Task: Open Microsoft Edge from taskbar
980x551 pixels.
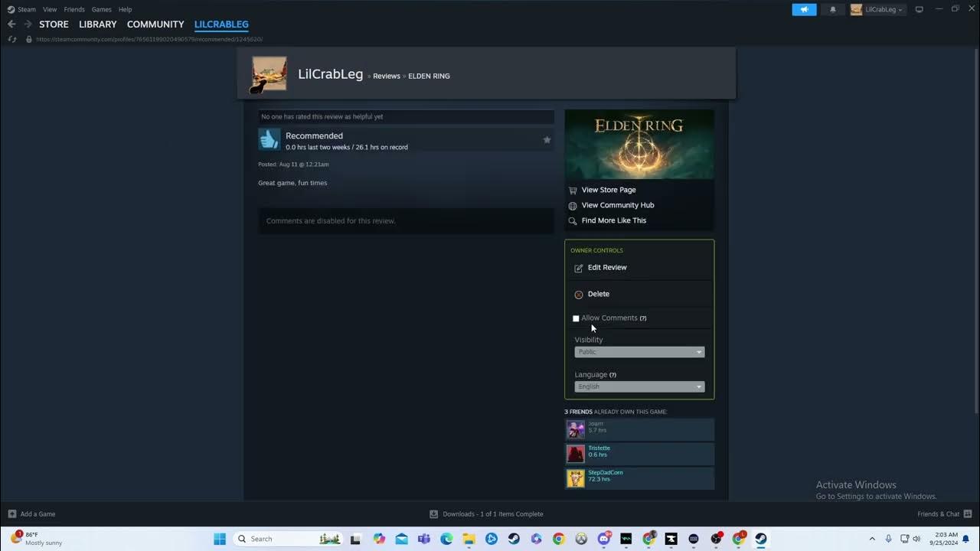Action: tap(446, 539)
